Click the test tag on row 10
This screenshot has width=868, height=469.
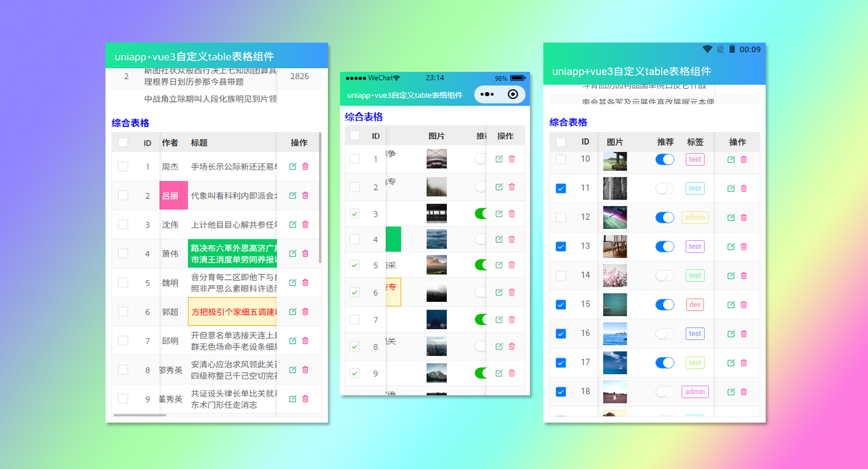coord(695,160)
